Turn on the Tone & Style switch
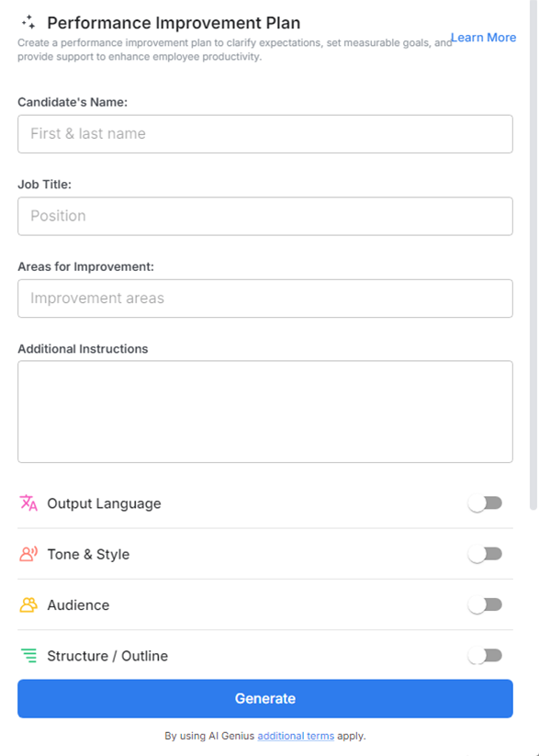The height and width of the screenshot is (756, 539). [485, 554]
